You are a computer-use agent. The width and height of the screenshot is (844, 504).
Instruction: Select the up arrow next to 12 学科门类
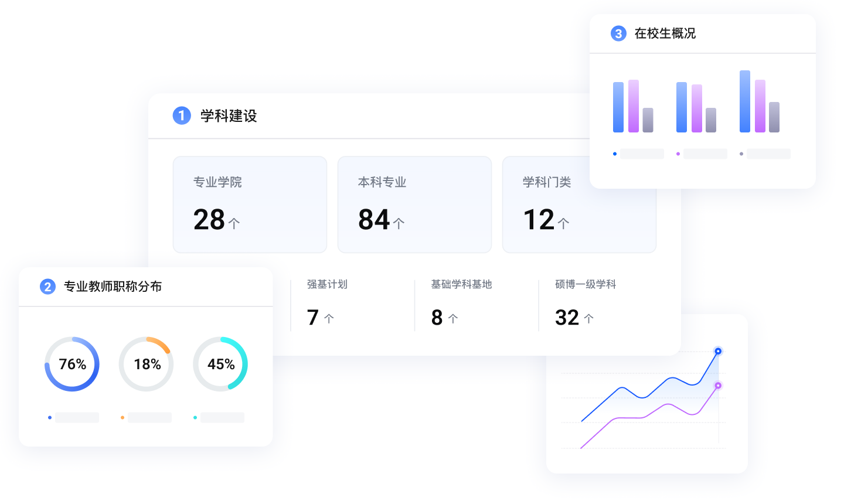(562, 222)
